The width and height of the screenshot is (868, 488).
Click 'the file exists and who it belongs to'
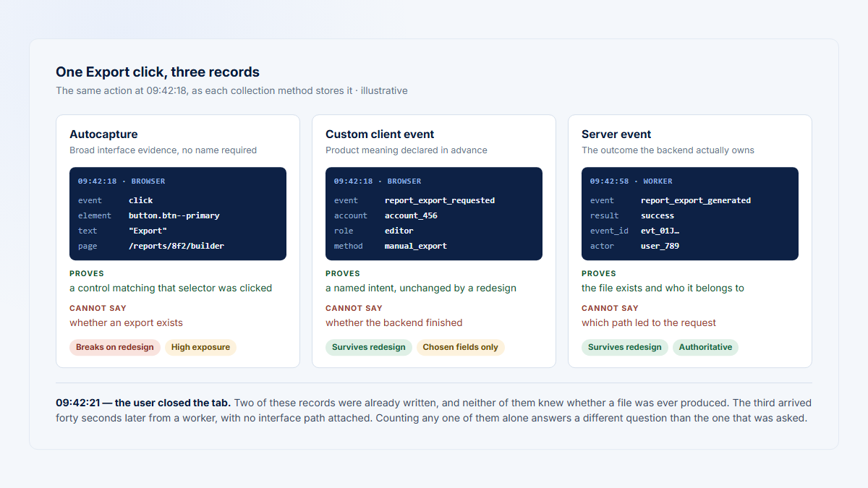pos(663,288)
